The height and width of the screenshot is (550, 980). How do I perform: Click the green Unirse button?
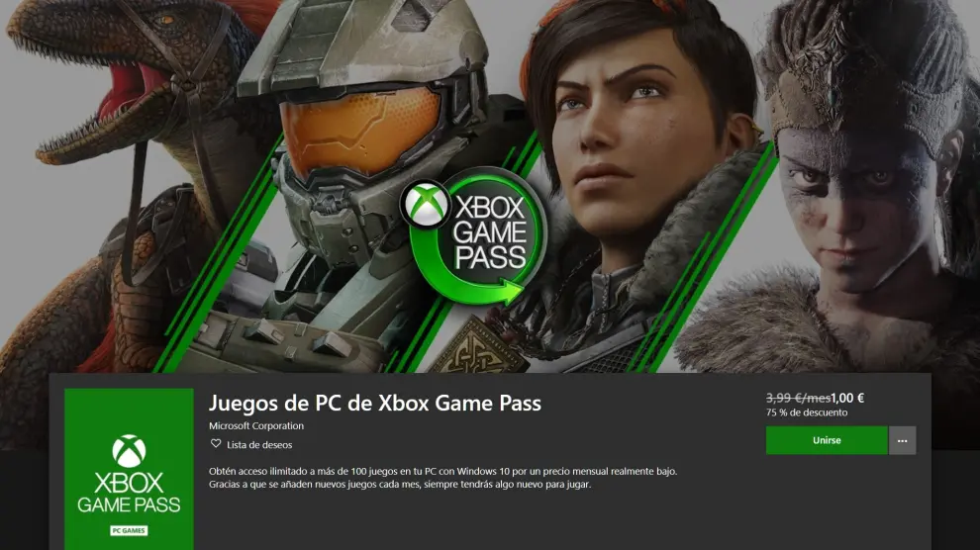[827, 440]
